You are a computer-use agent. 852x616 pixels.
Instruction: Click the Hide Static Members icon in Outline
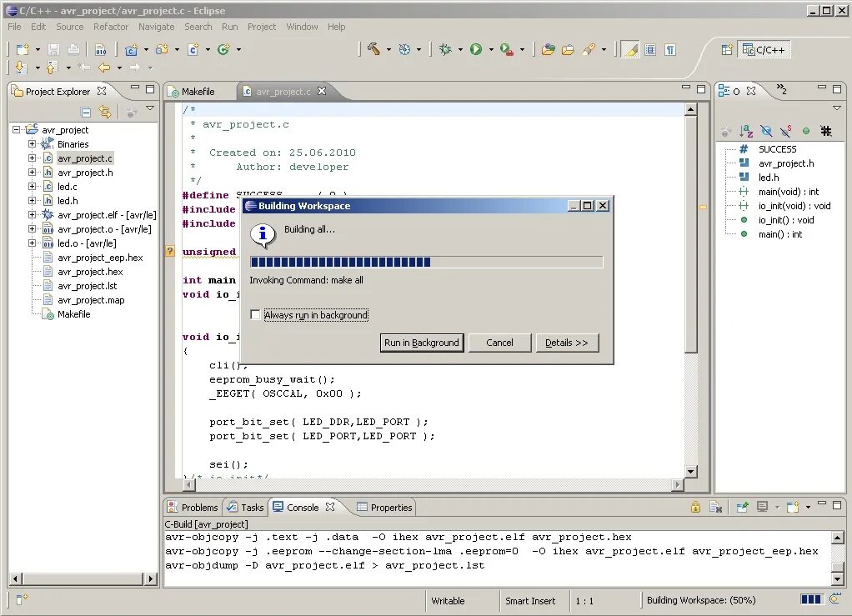coord(785,131)
